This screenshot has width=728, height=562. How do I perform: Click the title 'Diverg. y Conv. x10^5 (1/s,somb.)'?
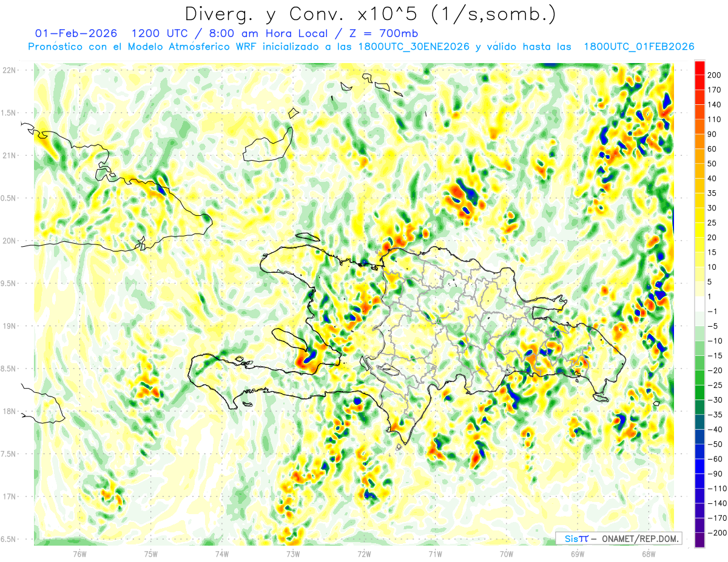pos(370,15)
